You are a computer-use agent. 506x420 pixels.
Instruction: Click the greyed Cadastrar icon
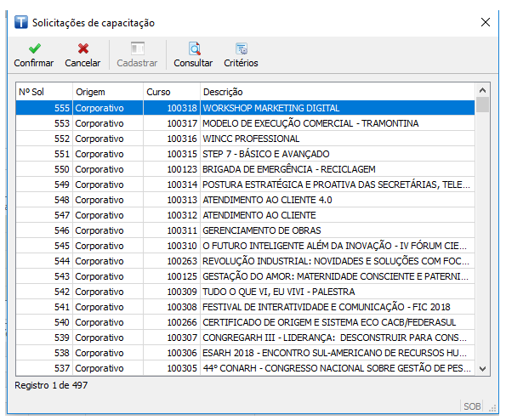pyautogui.click(x=138, y=48)
